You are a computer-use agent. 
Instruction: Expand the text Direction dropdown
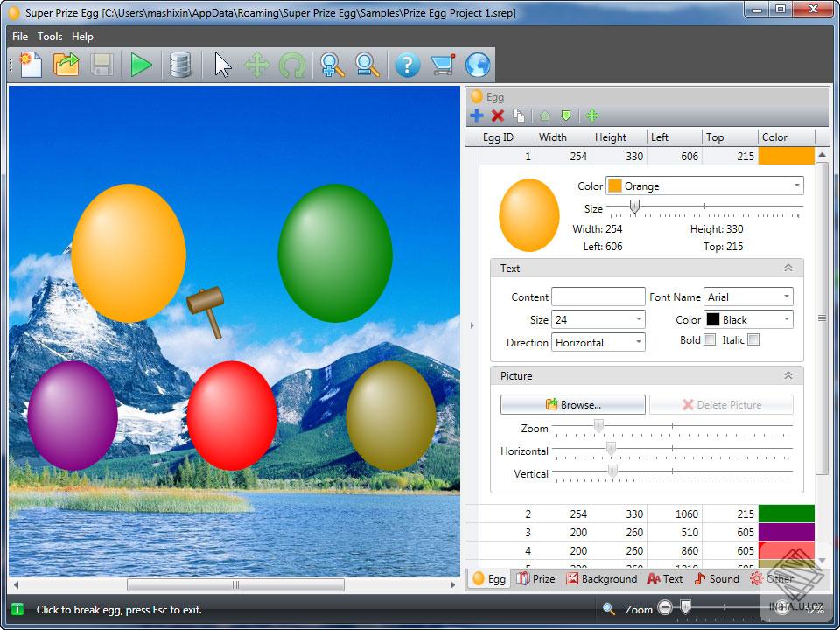click(x=599, y=343)
